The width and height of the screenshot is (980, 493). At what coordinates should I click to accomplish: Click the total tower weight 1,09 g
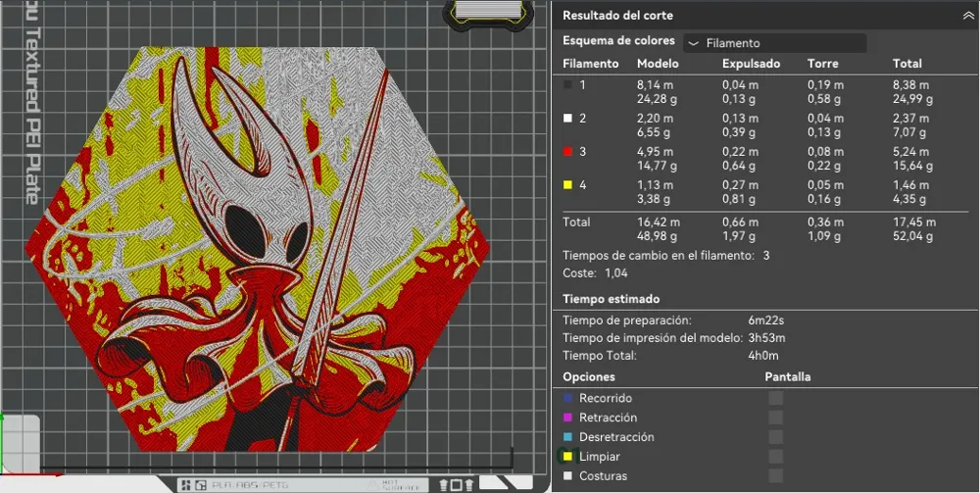(824, 236)
